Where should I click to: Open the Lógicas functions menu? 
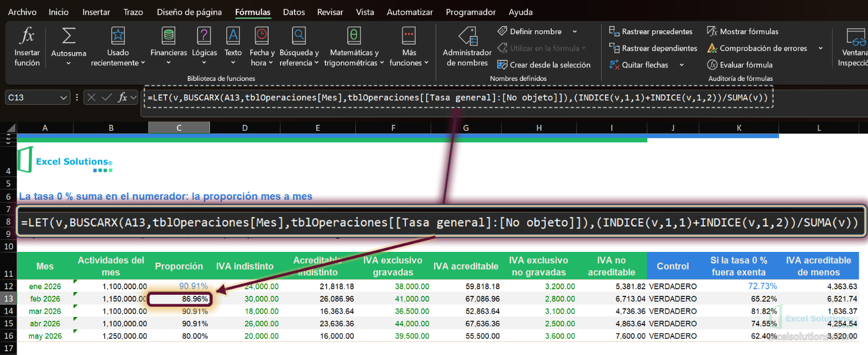(205, 47)
